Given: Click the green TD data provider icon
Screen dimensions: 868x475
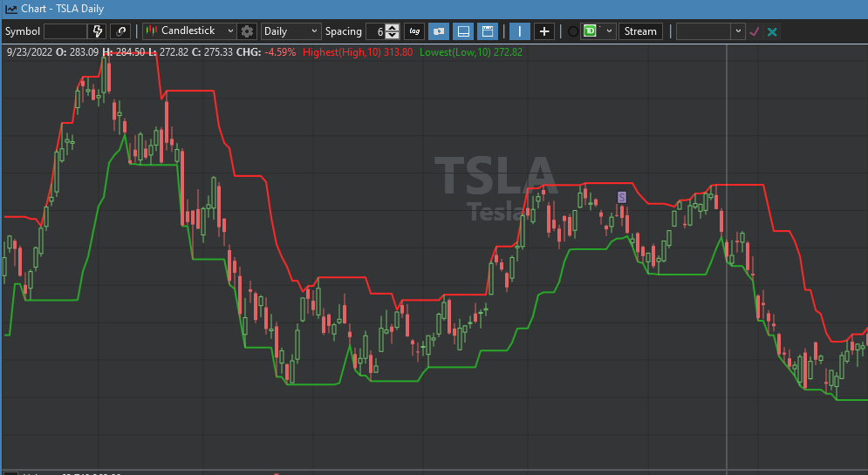Looking at the screenshot, I should [590, 31].
